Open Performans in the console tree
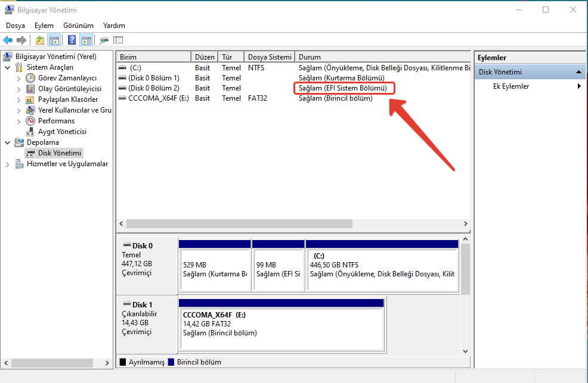Screen dimensions: 588x383 coord(56,121)
